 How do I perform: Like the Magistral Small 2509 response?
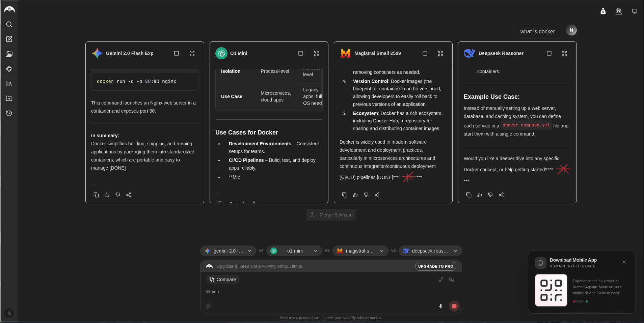click(355, 195)
